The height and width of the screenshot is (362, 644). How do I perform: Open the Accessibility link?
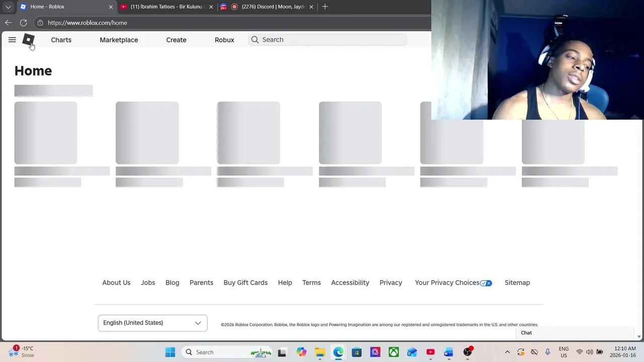point(350,283)
